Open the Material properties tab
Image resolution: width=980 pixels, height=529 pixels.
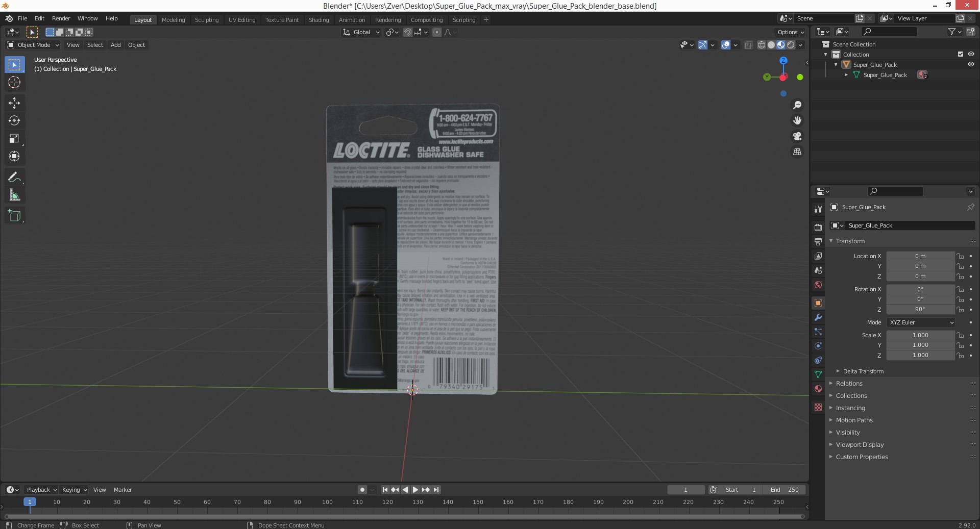pyautogui.click(x=818, y=389)
